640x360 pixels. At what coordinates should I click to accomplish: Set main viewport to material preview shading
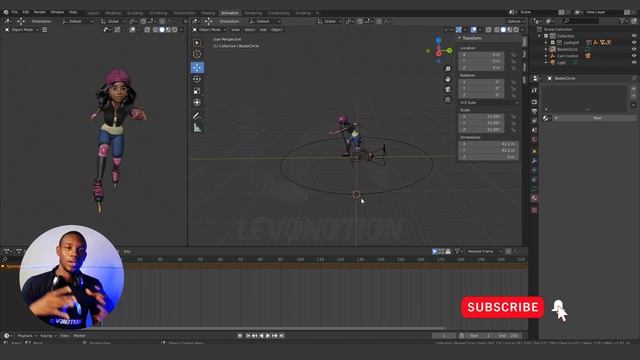coord(509,30)
